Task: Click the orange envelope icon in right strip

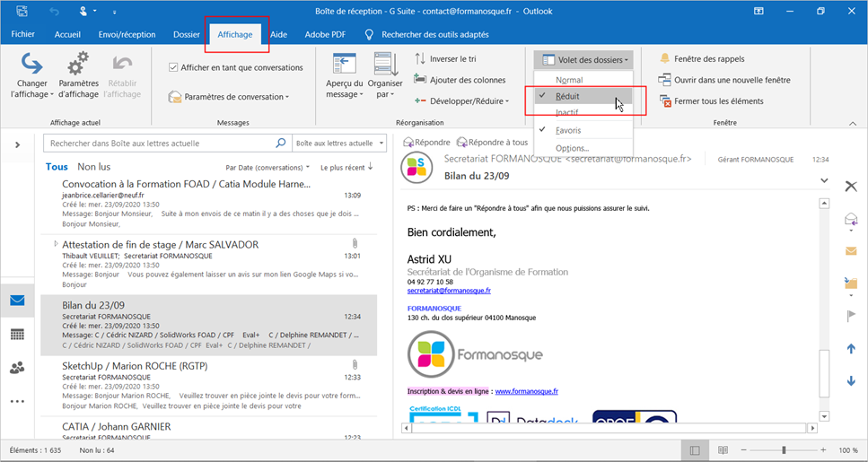Action: coord(851,251)
